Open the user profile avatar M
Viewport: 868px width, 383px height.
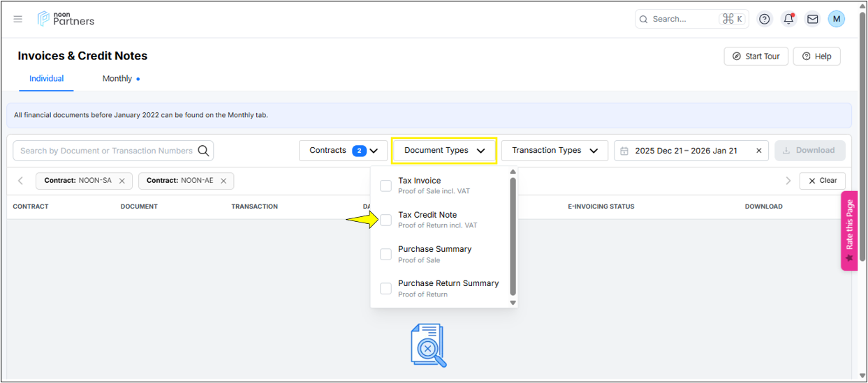click(x=836, y=19)
